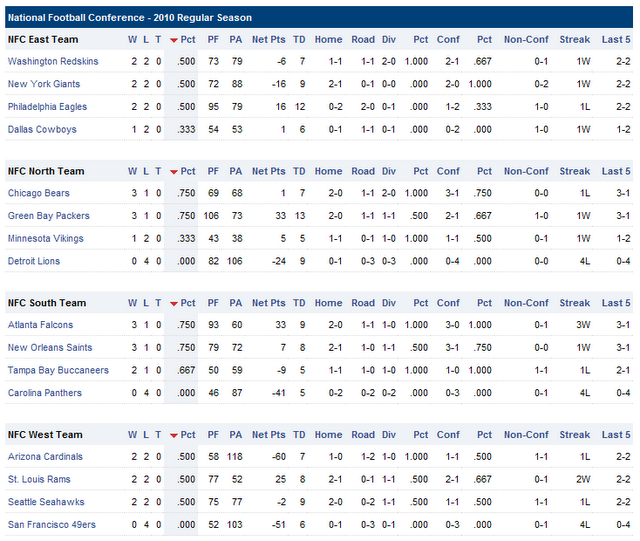640x541 pixels.
Task: Click the Net Pts header in NFC North table
Action: 268,172
